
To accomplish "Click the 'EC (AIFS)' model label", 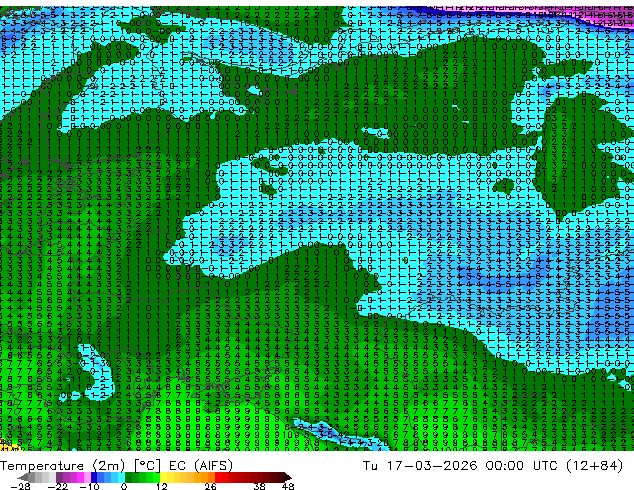I will coord(201,466).
